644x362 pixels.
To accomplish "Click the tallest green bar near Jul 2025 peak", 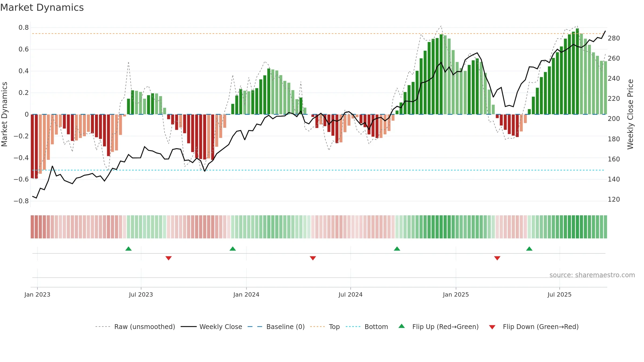I will click(x=577, y=71).
